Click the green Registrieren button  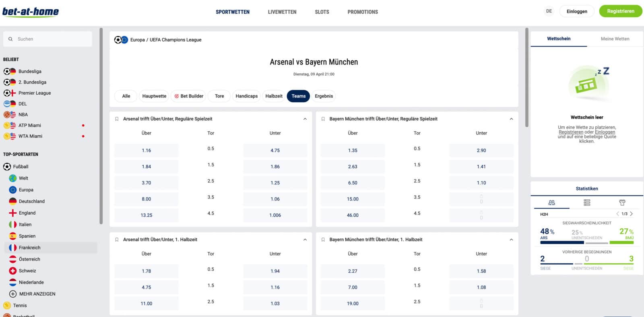pyautogui.click(x=621, y=11)
